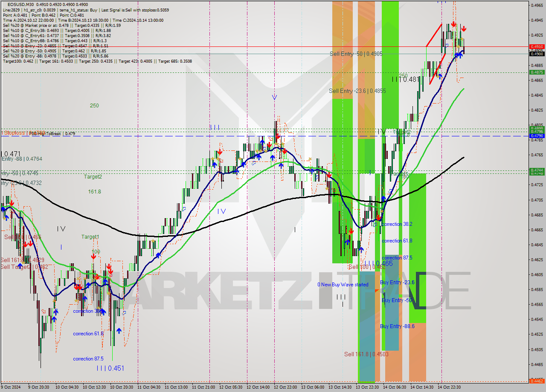This screenshot has width=546, height=392.
Task: Select the black 0.4900 current price label
Action: point(537,54)
